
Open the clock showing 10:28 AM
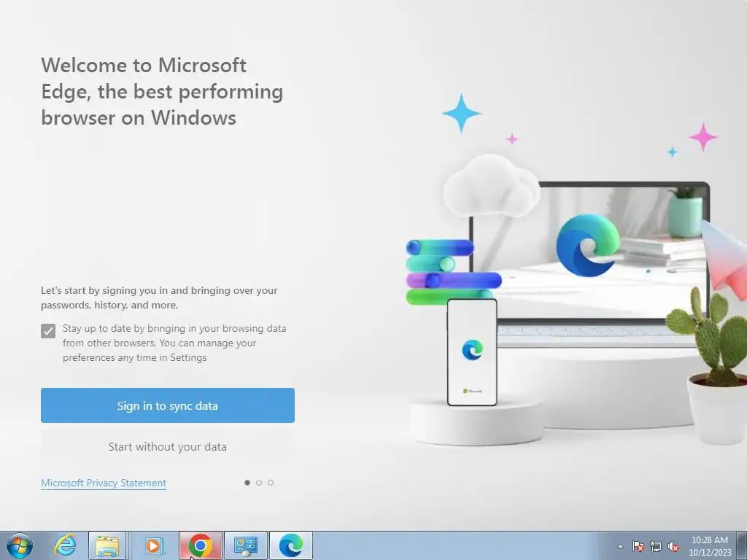(710, 545)
